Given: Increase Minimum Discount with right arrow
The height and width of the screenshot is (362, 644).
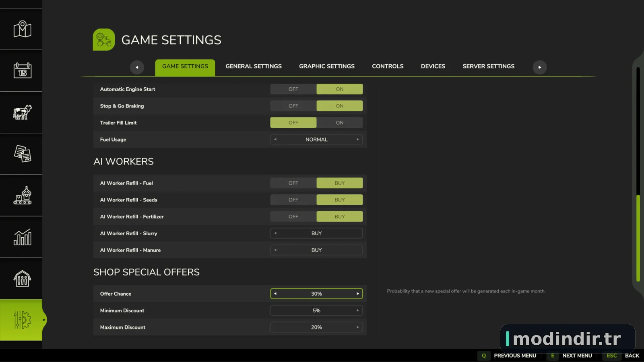Looking at the screenshot, I should [357, 311].
